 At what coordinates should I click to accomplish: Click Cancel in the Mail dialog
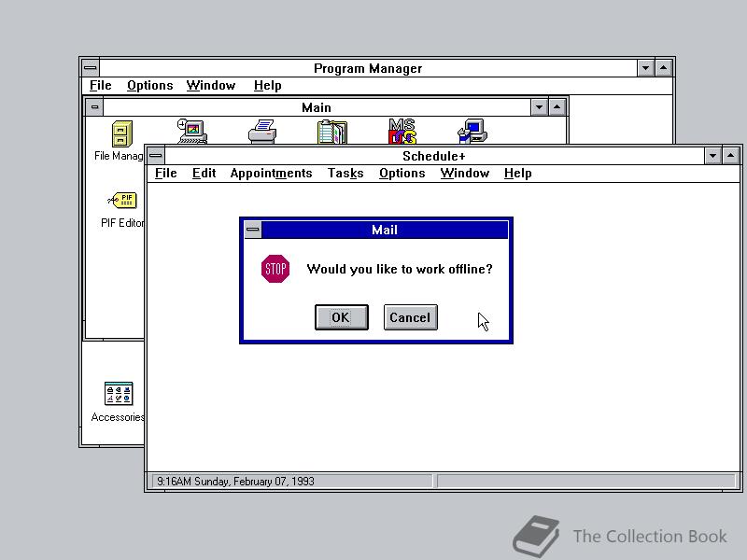tap(411, 317)
